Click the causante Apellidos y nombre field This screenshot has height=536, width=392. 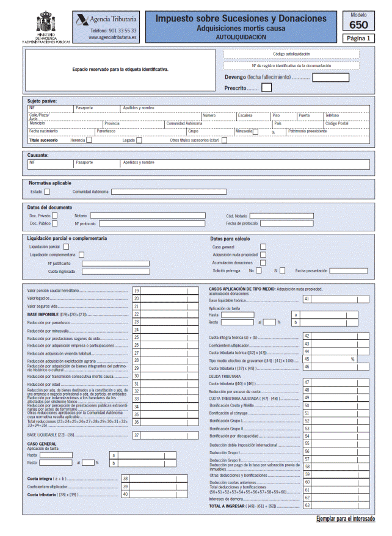pos(245,164)
